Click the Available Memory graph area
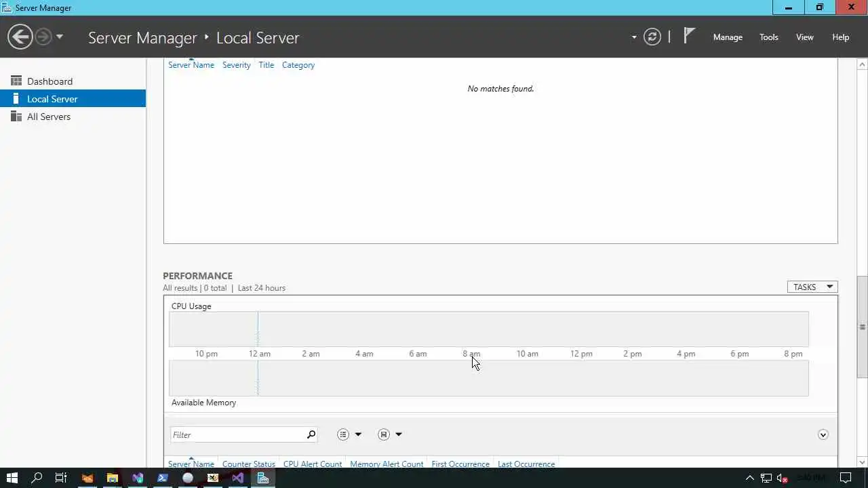 pos(488,378)
